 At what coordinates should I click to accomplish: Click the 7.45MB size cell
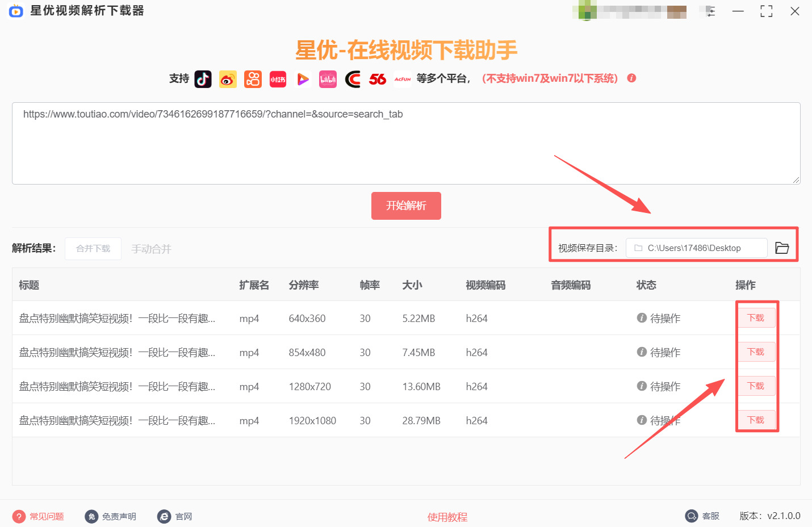coord(418,353)
